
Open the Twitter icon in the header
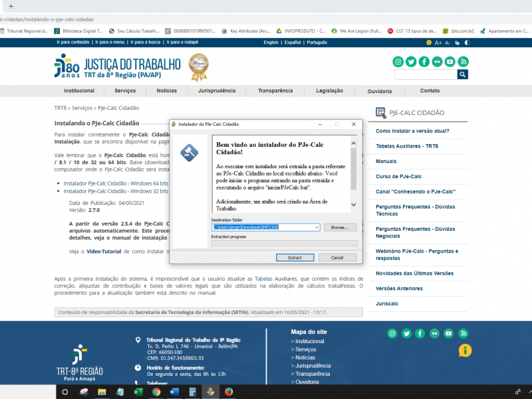pyautogui.click(x=411, y=62)
